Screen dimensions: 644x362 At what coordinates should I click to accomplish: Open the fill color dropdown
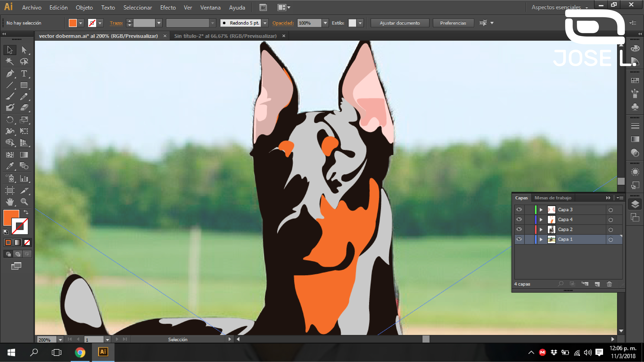80,23
